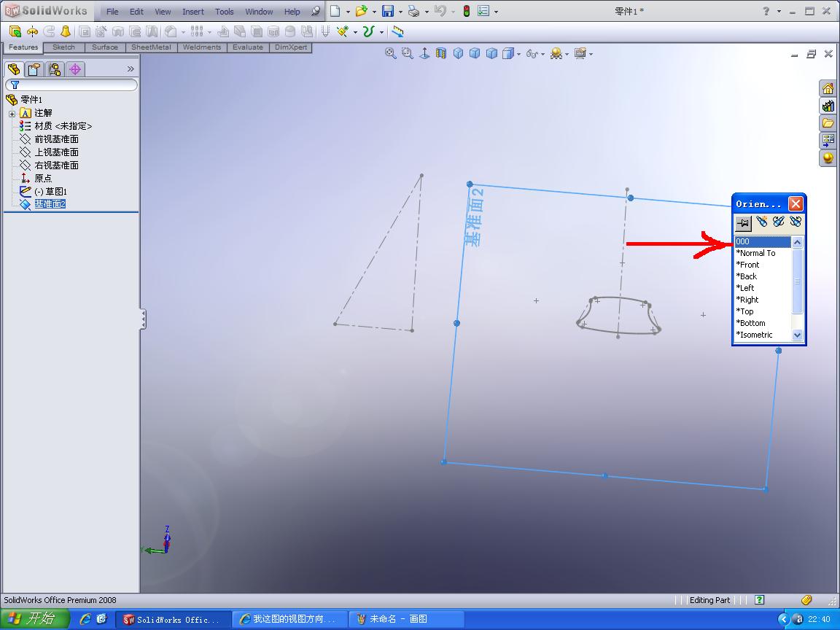
Task: Open dropdown arrow next to Display Style icon
Action: pyautogui.click(x=518, y=53)
